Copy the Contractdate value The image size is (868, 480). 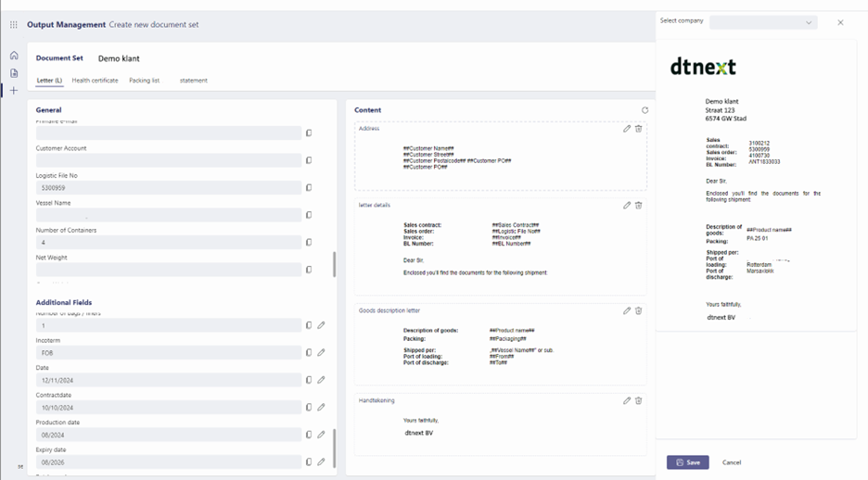(309, 407)
